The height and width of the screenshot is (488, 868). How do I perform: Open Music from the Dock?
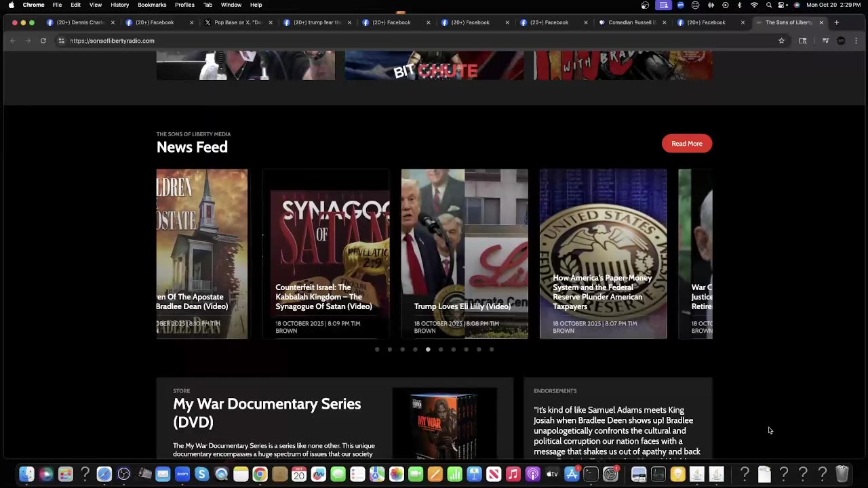[513, 474]
